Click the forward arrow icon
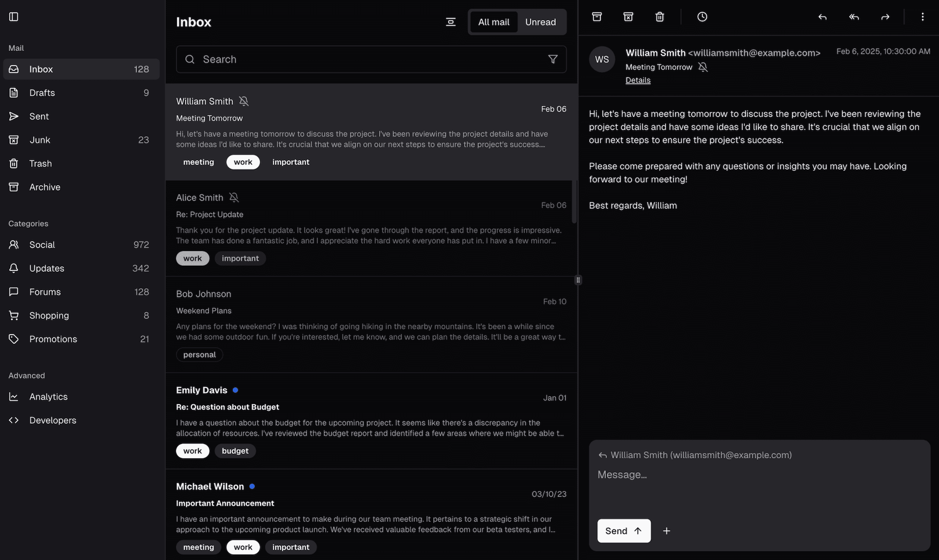This screenshot has width=939, height=560. (885, 17)
